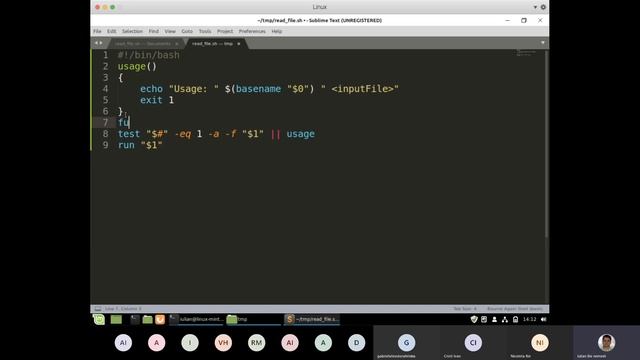The image size is (640, 360).
Task: Click the red close dot of the Linux window
Action: (97, 7)
